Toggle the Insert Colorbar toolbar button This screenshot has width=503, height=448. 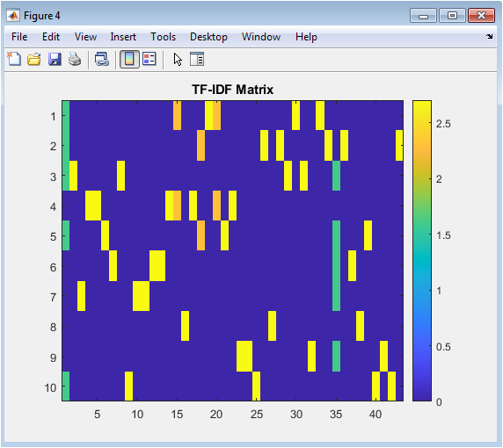pyautogui.click(x=129, y=59)
